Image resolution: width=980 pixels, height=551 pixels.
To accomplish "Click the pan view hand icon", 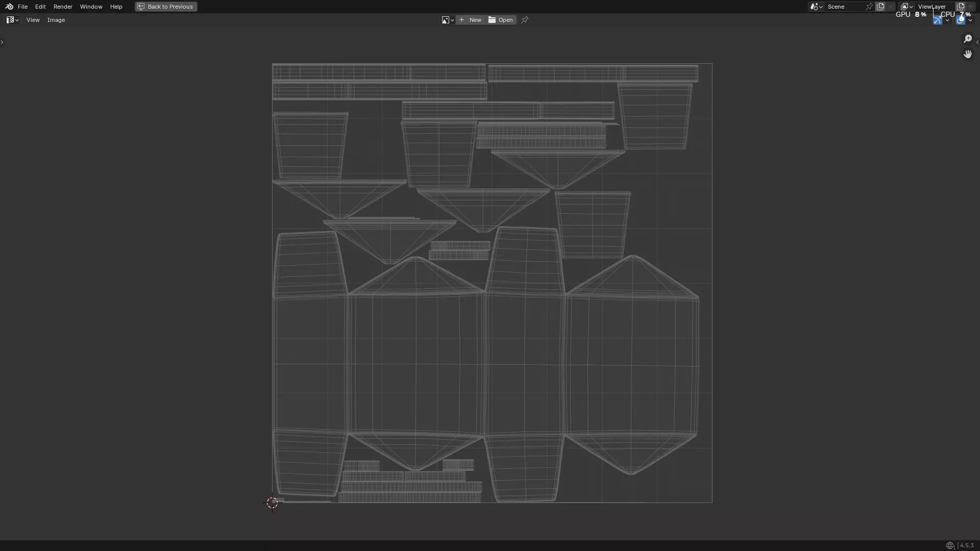I will (x=967, y=54).
